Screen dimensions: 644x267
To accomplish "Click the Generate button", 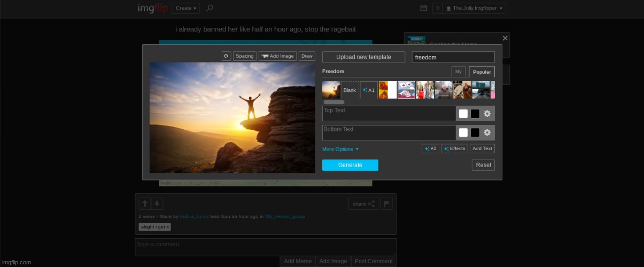I will 350,165.
